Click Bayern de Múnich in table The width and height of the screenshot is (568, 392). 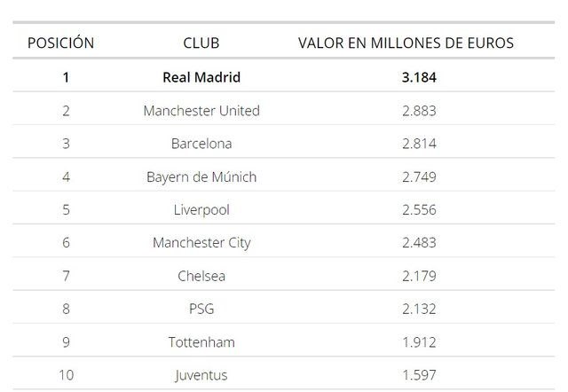[x=201, y=176]
